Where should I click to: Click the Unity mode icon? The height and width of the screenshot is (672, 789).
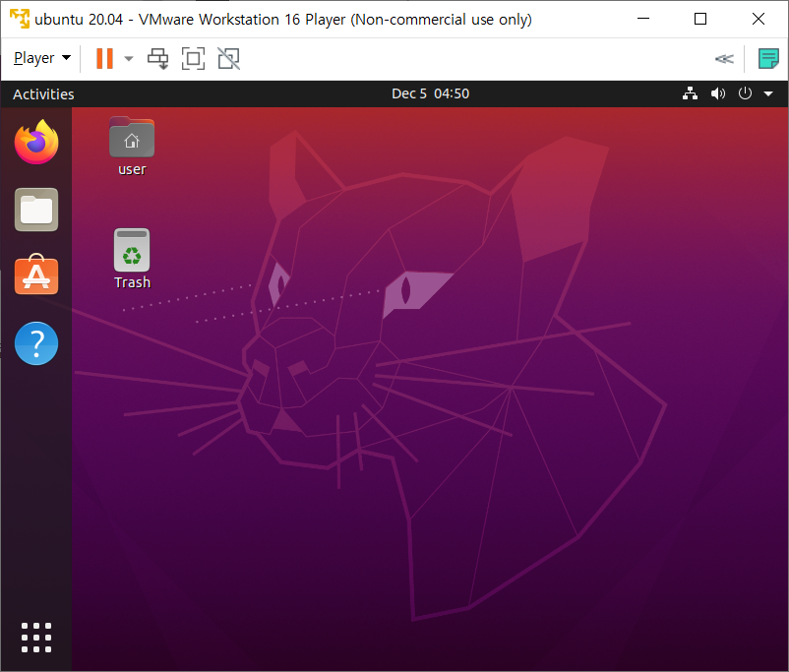pyautogui.click(x=228, y=58)
